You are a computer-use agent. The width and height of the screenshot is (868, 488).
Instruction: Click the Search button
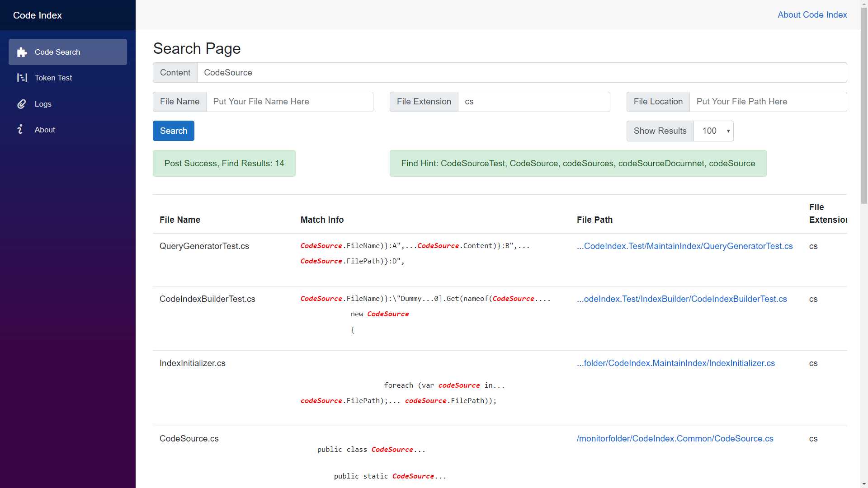coord(174,131)
